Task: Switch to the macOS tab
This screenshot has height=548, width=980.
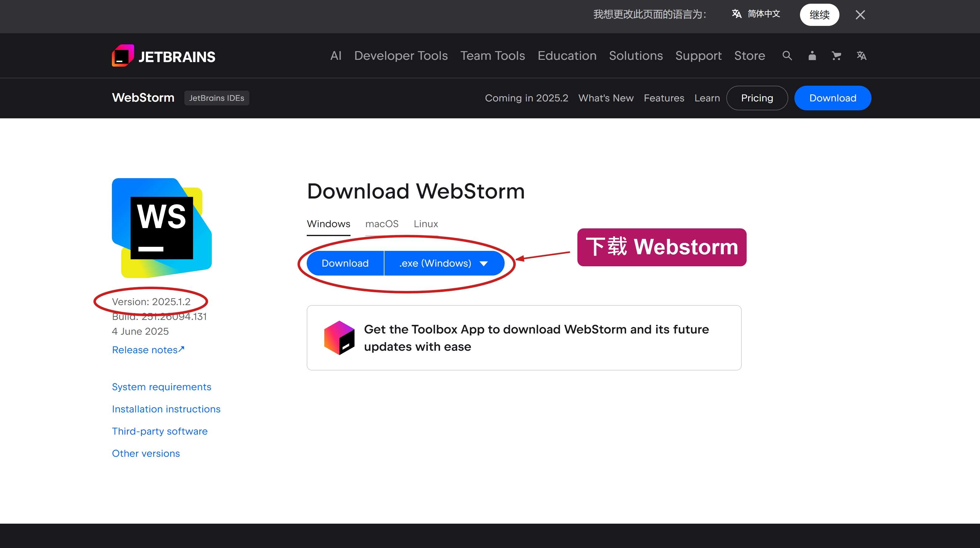Action: pyautogui.click(x=382, y=224)
